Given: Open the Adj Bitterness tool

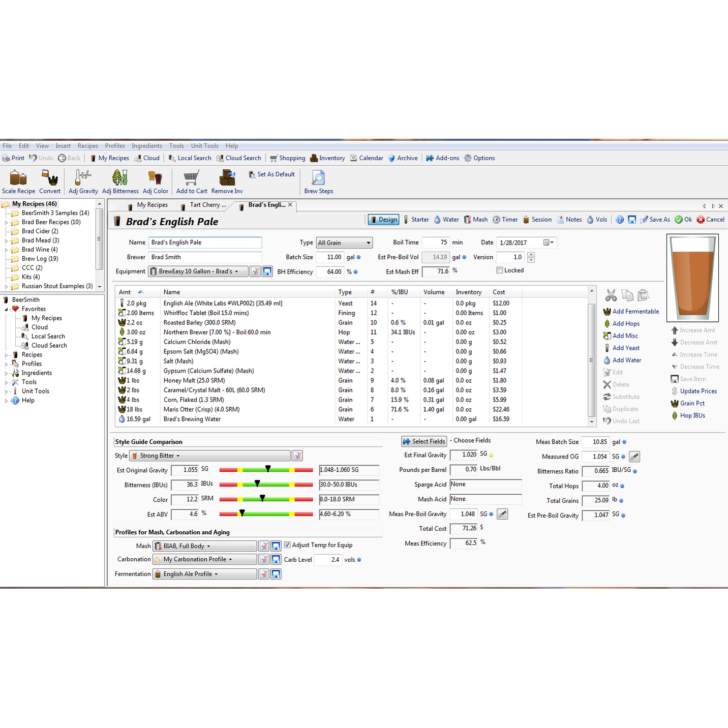Looking at the screenshot, I should pyautogui.click(x=120, y=178).
